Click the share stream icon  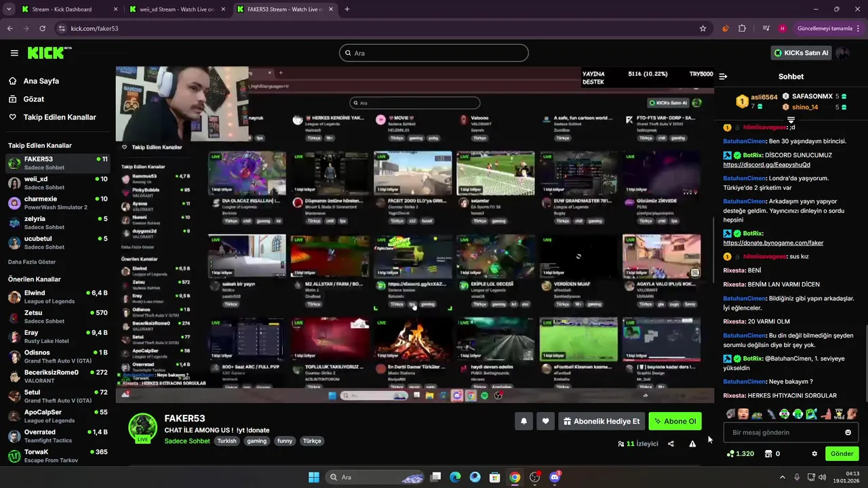coord(671,444)
